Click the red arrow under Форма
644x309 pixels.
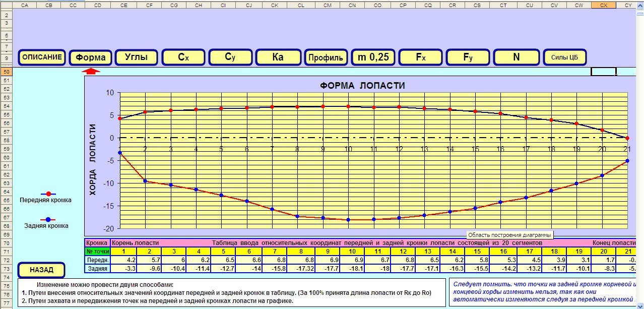(91, 71)
